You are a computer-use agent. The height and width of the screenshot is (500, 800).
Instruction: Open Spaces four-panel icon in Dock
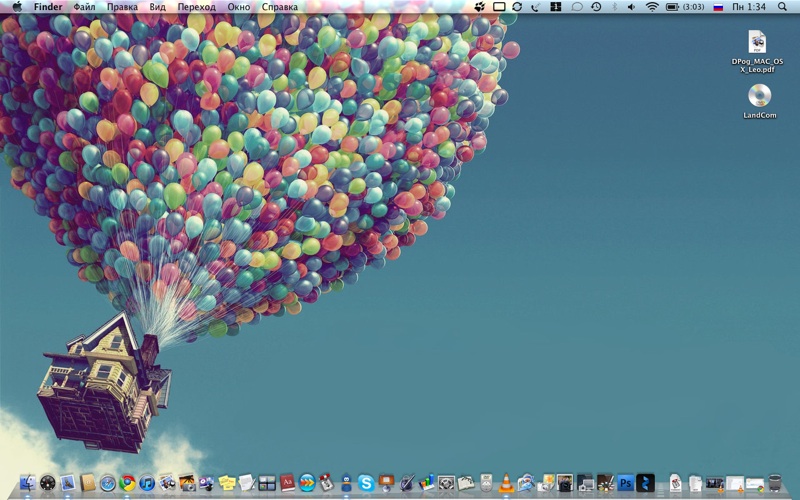(x=267, y=483)
